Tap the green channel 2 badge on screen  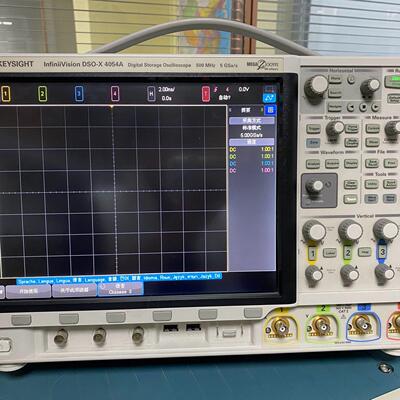(x=42, y=94)
